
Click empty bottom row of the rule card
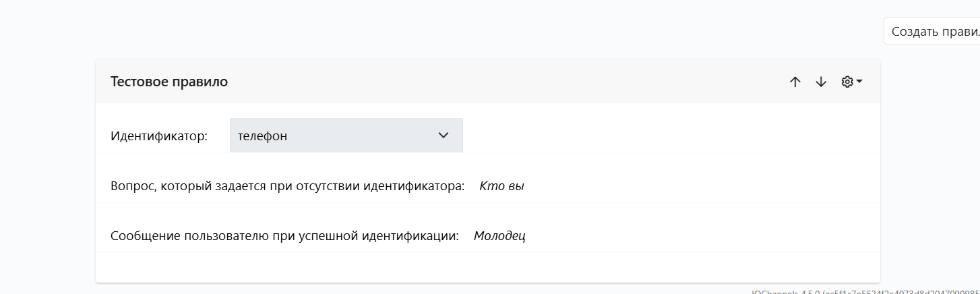pyautogui.click(x=488, y=267)
